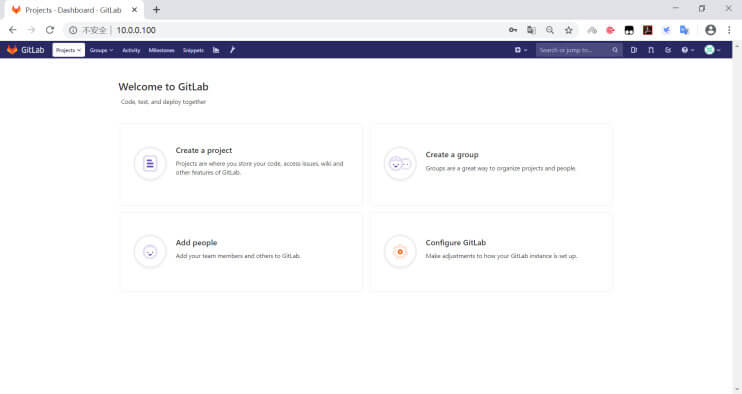Open the user avatar dropdown menu
This screenshot has width=742, height=394.
712,50
